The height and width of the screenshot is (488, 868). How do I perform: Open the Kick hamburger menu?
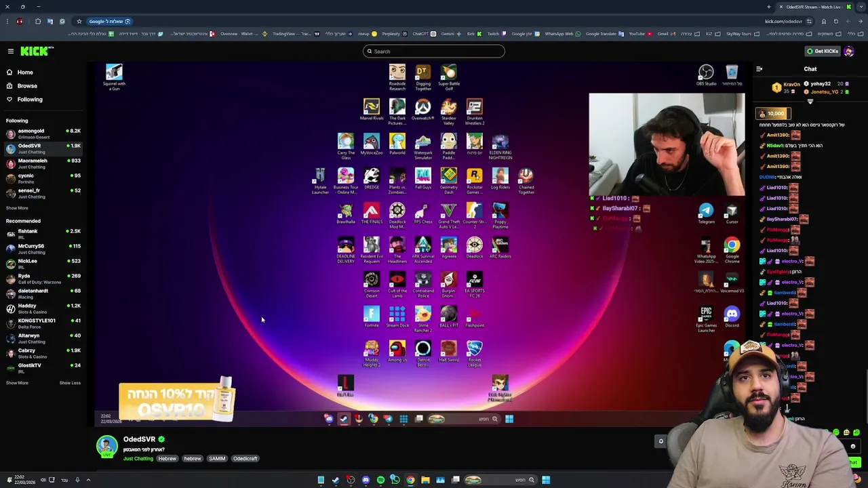[11, 51]
